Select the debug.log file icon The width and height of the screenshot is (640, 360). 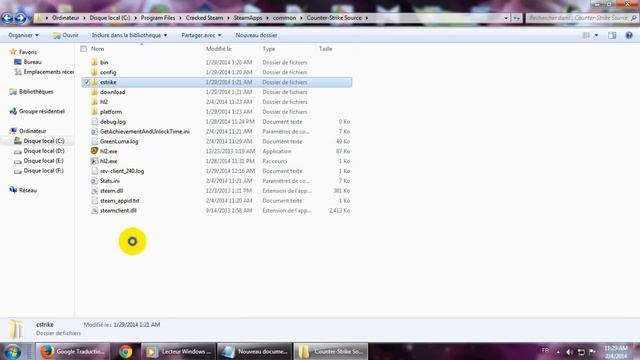click(94, 122)
